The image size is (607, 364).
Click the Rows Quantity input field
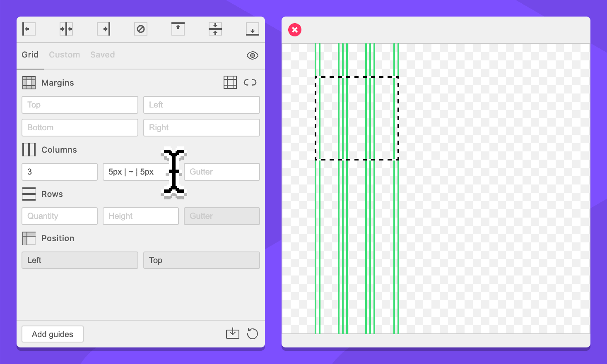click(x=60, y=216)
